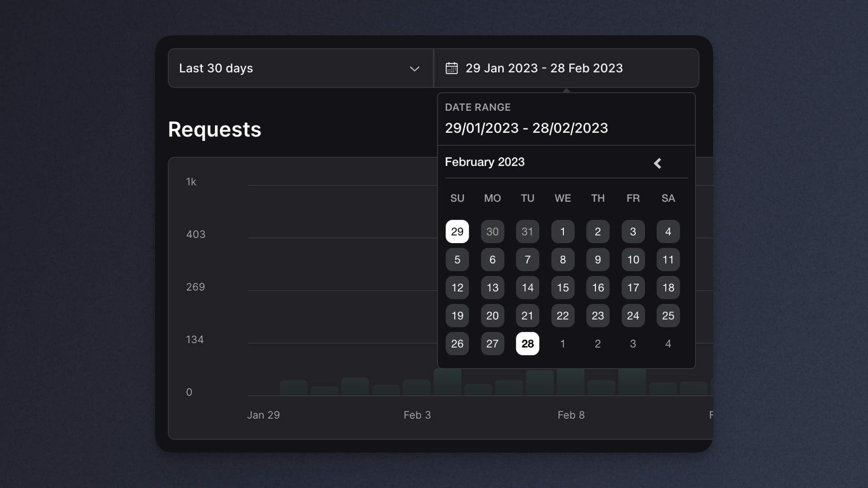The height and width of the screenshot is (488, 868).
Task: Select date 1 in February 2023
Action: tap(563, 231)
